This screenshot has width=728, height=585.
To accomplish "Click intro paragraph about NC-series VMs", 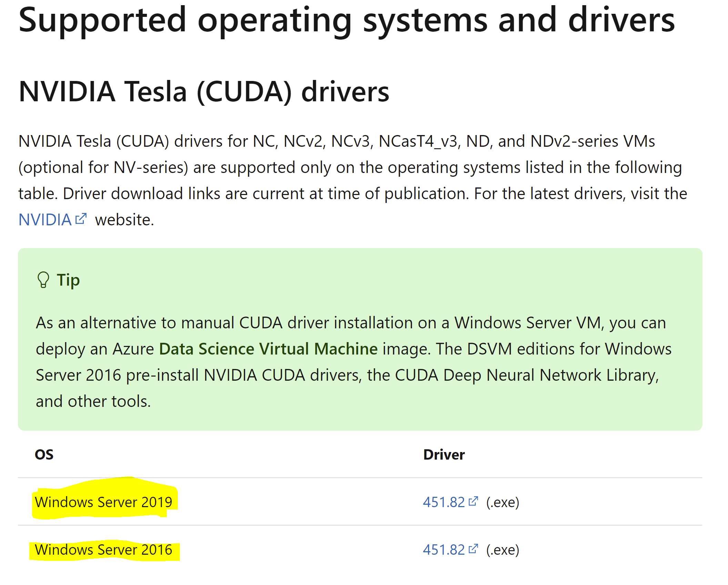I will (352, 167).
